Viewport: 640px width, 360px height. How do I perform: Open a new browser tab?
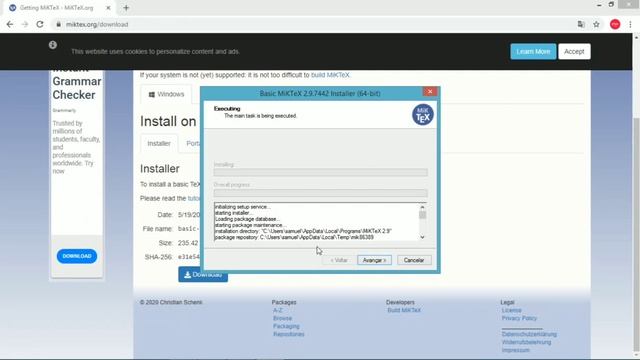(126, 8)
